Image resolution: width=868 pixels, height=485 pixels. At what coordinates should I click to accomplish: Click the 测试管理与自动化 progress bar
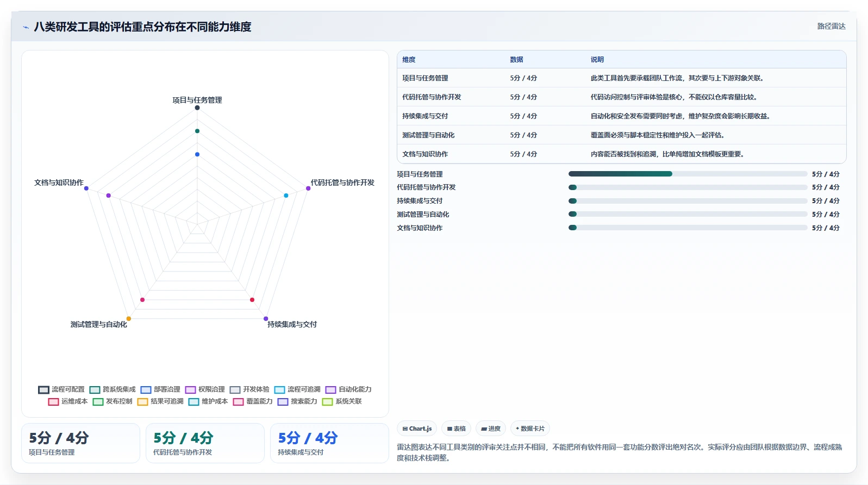tap(688, 214)
